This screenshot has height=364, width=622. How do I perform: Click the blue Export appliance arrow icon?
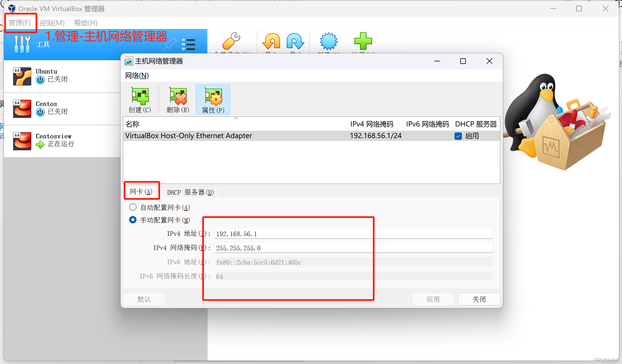pos(295,41)
